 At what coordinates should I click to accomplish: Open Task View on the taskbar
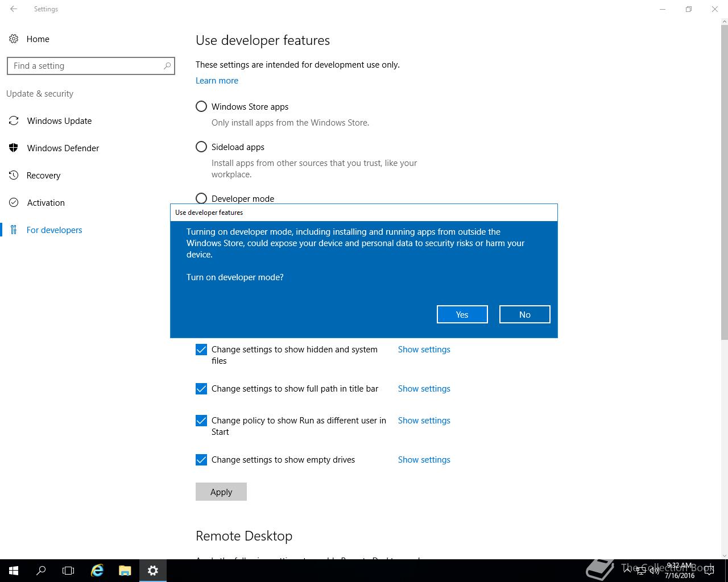pyautogui.click(x=68, y=571)
